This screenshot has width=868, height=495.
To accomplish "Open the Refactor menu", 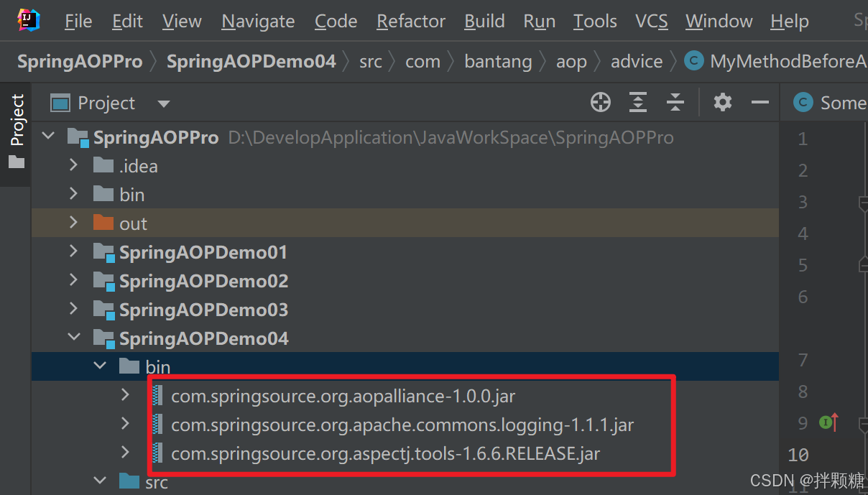I will click(x=411, y=22).
